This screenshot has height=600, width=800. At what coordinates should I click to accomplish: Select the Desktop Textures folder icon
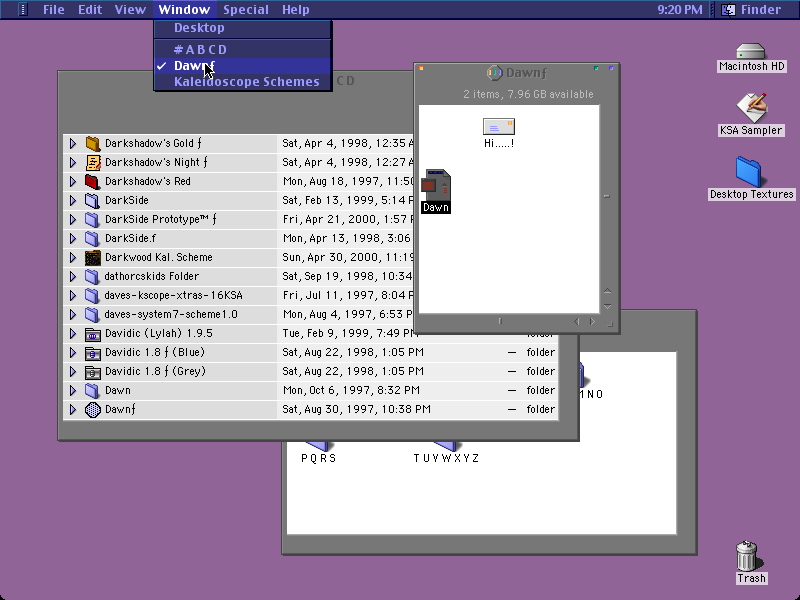coord(748,172)
